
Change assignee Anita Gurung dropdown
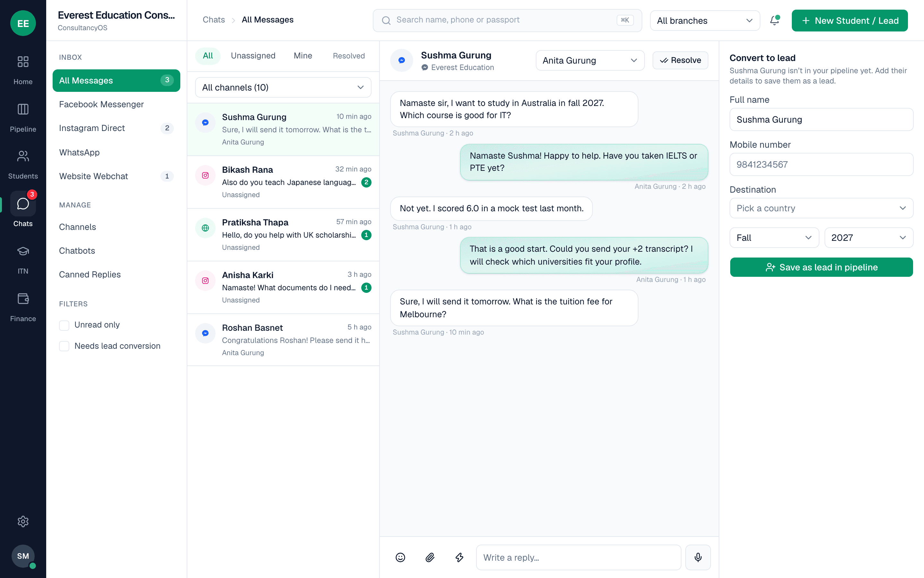click(x=590, y=60)
